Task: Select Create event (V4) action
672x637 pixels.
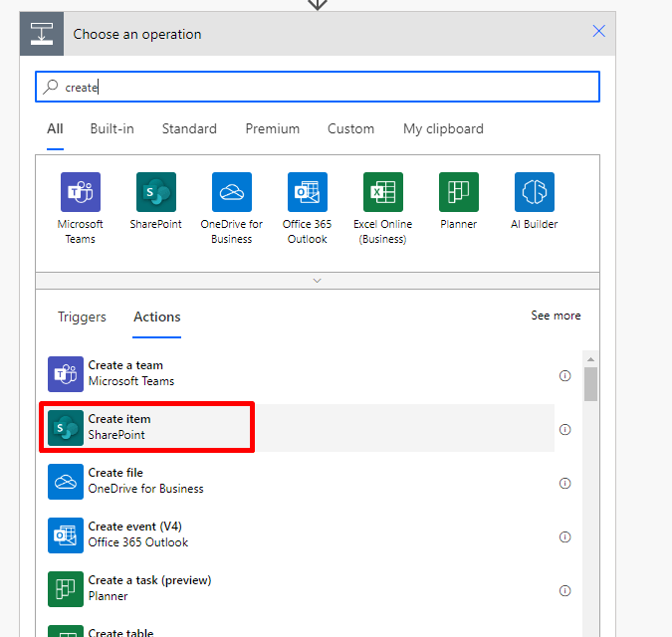Action: coord(135,534)
